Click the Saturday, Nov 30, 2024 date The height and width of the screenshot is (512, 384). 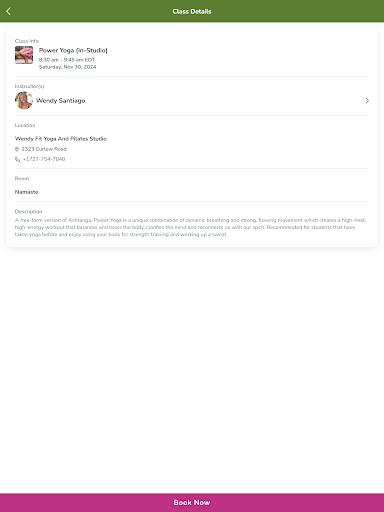tap(67, 67)
